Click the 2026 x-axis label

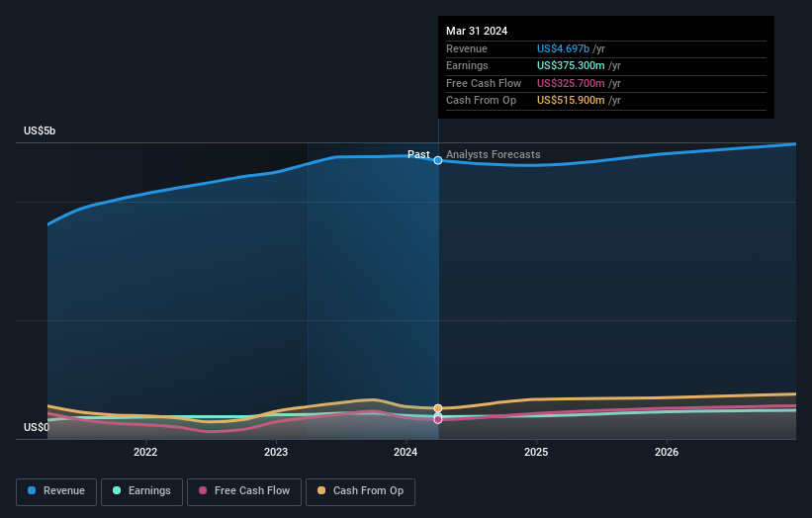(667, 453)
